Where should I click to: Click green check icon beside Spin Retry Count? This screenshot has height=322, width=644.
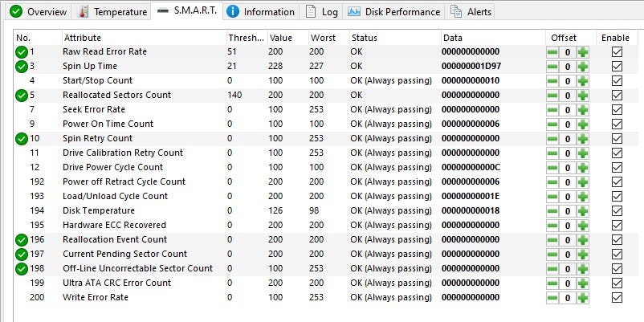tap(22, 139)
